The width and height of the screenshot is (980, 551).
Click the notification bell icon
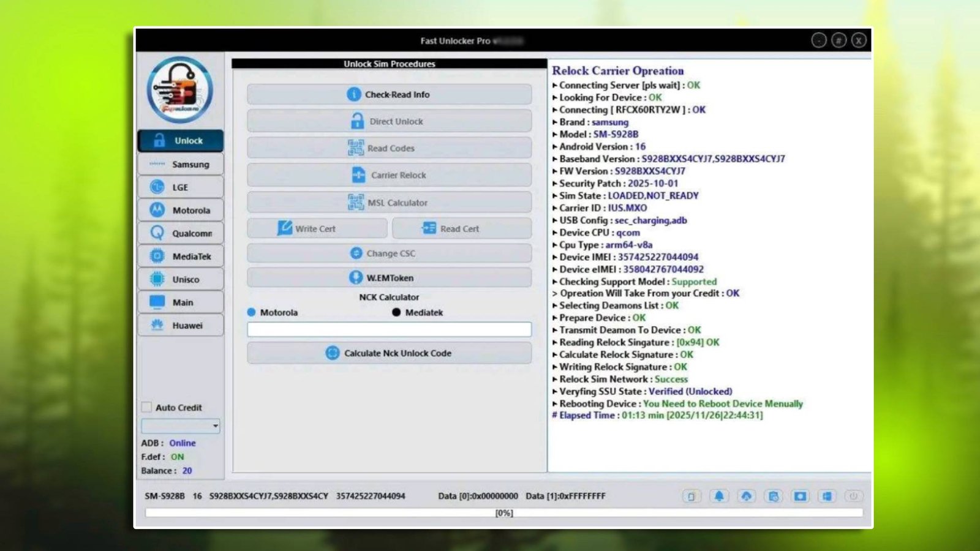[719, 497]
